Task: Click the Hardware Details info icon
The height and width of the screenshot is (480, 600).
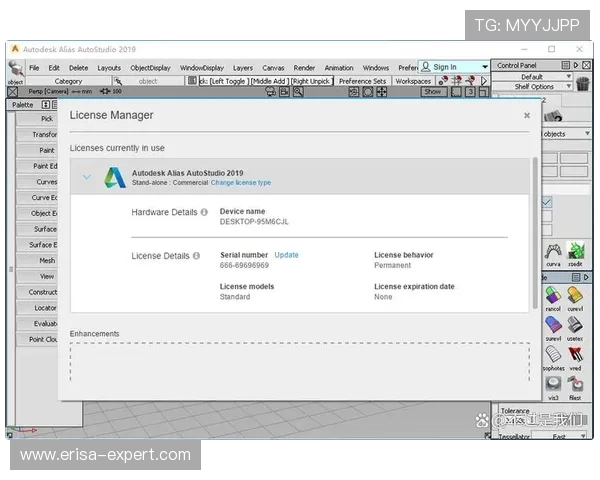Action: pos(204,212)
